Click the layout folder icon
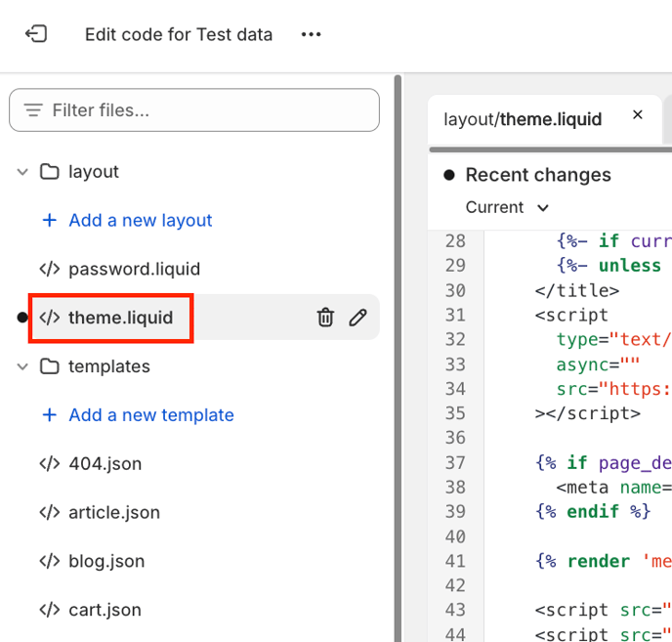 click(50, 172)
